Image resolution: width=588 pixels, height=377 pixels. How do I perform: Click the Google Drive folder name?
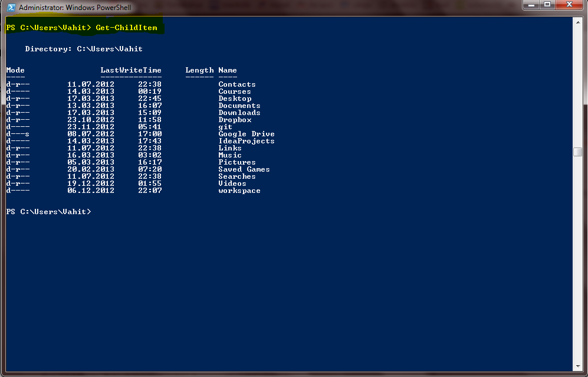click(x=247, y=134)
